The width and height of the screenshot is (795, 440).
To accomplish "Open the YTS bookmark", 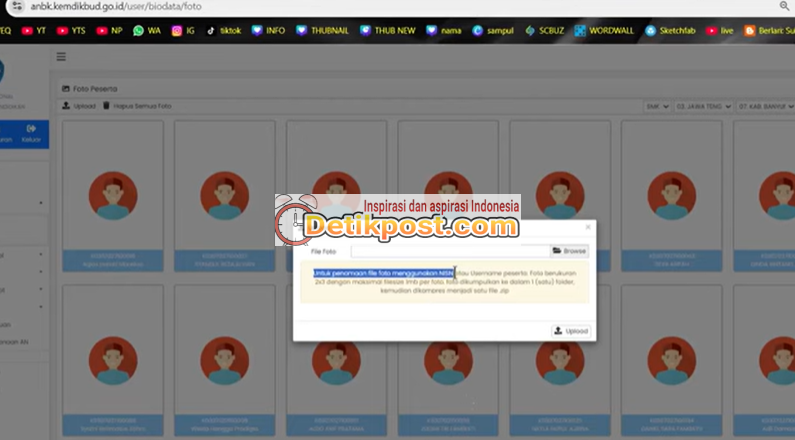I will pyautogui.click(x=71, y=31).
